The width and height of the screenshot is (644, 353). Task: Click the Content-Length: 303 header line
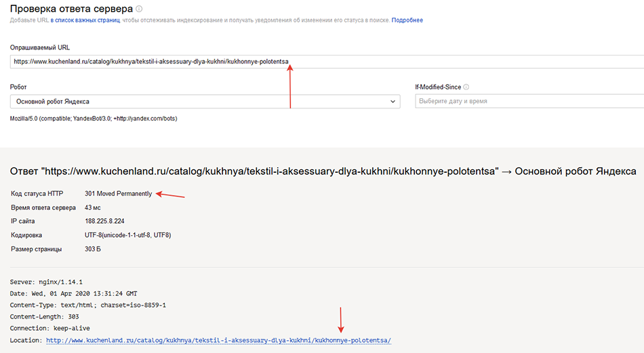(44, 316)
